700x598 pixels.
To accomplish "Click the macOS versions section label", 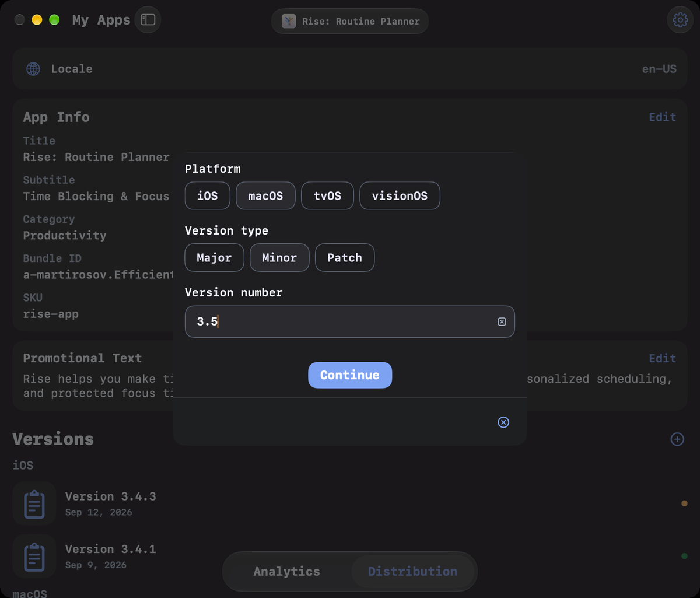I will (30, 593).
